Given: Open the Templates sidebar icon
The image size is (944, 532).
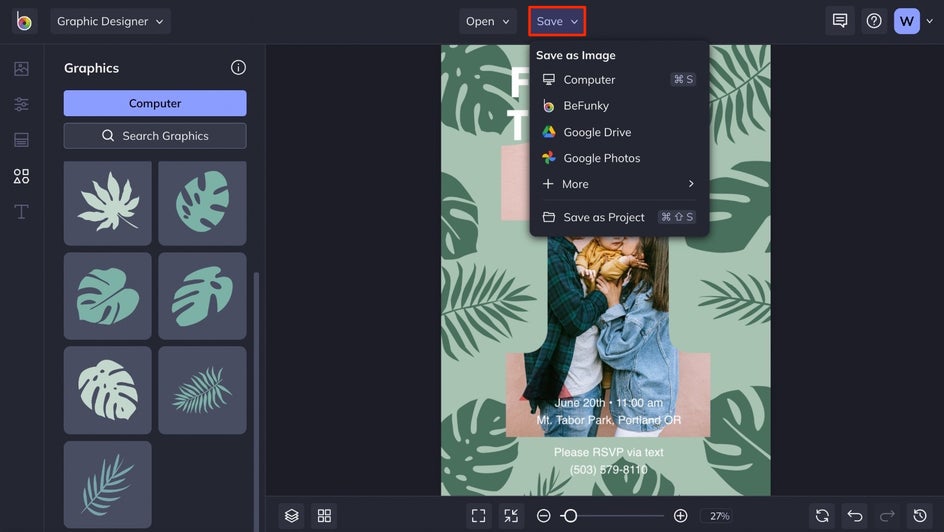Looking at the screenshot, I should 21,140.
